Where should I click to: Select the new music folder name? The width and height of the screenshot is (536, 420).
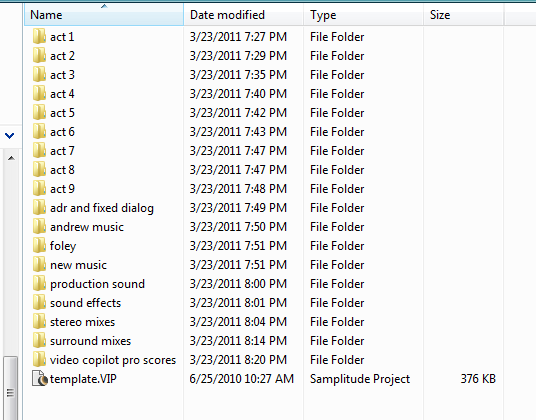(78, 265)
